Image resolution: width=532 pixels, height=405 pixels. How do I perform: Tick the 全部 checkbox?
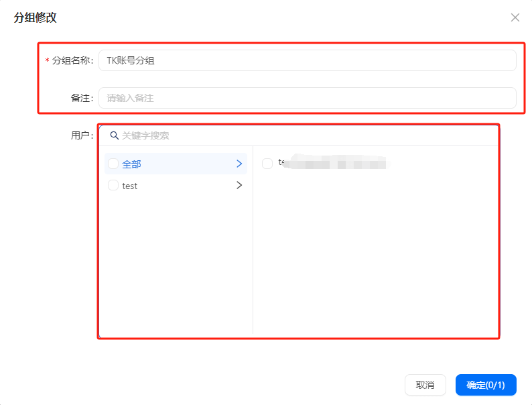pyautogui.click(x=113, y=164)
